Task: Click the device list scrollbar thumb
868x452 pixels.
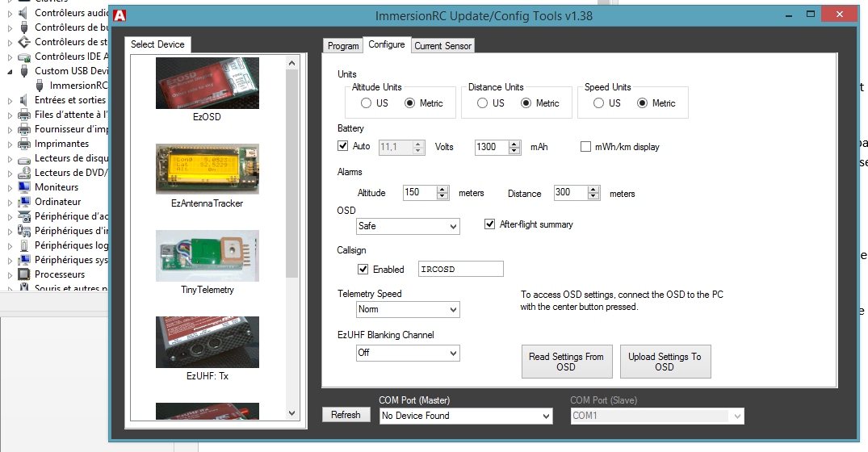Action: click(292, 174)
